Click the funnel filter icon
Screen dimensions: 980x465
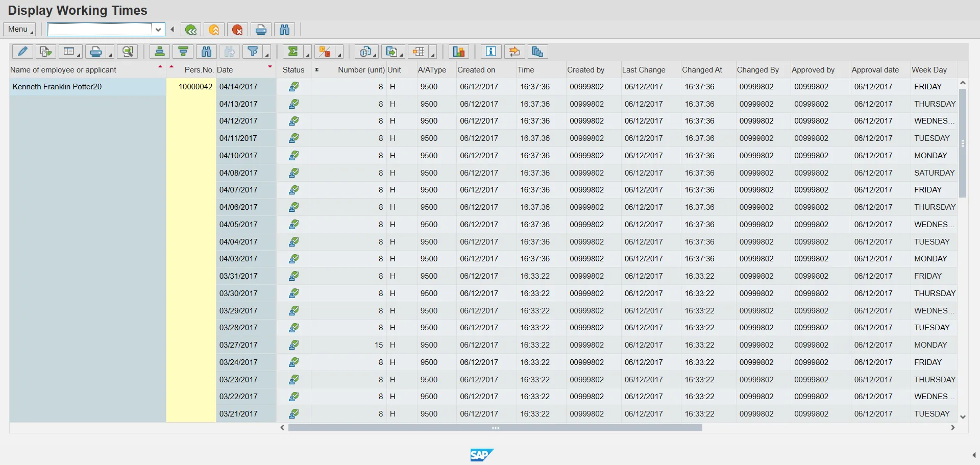(253, 52)
